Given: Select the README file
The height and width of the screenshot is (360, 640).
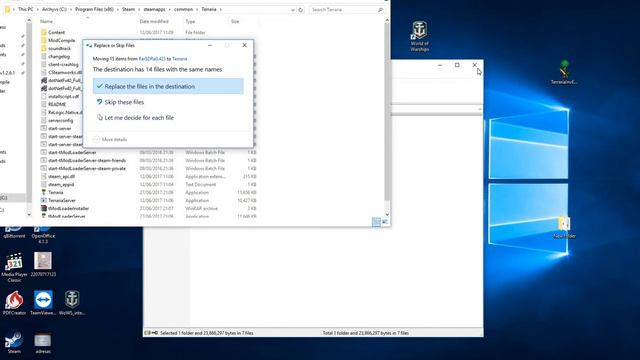Looking at the screenshot, I should click(57, 104).
